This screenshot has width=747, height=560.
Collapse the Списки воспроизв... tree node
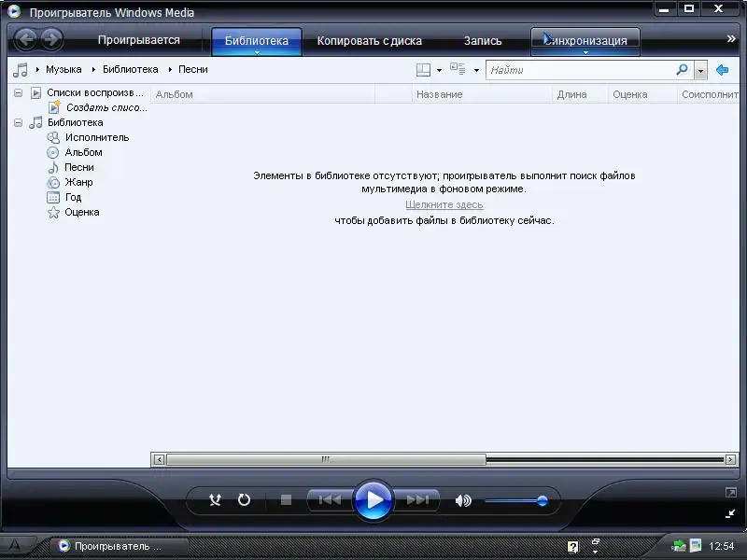pyautogui.click(x=18, y=92)
